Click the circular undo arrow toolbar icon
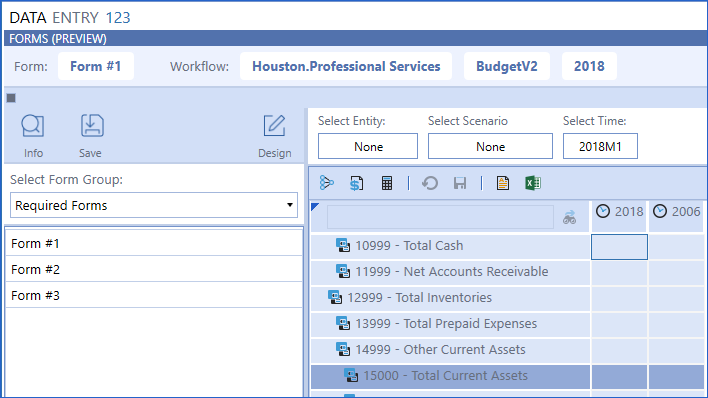Viewport: 708px width, 398px height. [430, 183]
